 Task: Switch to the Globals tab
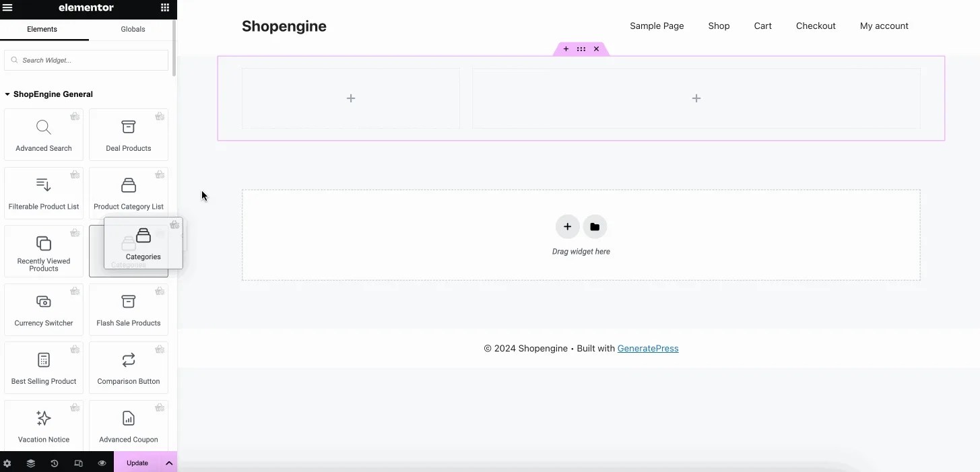tap(133, 29)
